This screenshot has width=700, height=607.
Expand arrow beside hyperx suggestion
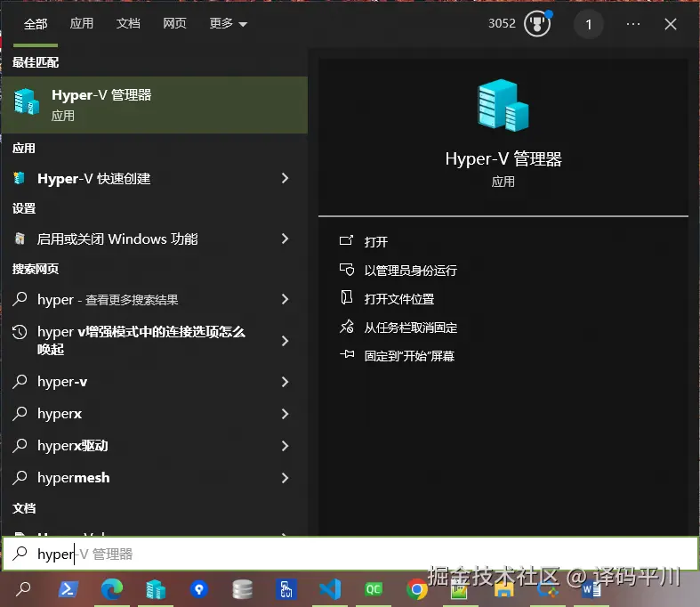(x=286, y=414)
